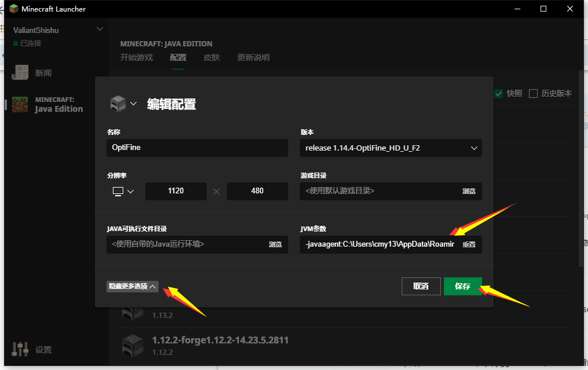The height and width of the screenshot is (370, 588).
Task: Browse for Java executable (浏览)
Action: point(275,245)
